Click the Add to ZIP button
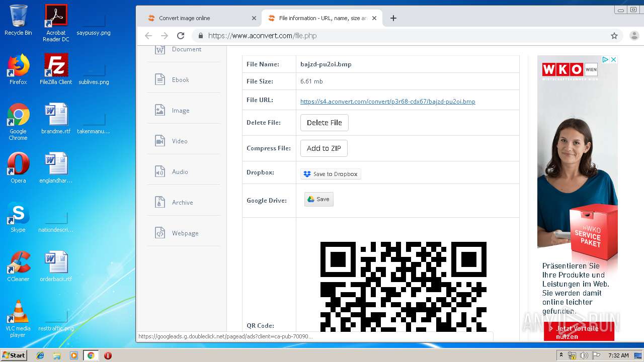 [324, 148]
